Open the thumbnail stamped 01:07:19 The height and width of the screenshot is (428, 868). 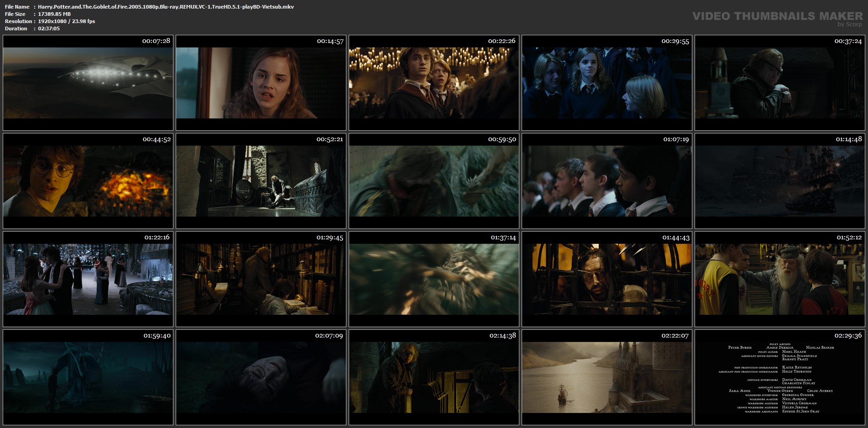607,181
